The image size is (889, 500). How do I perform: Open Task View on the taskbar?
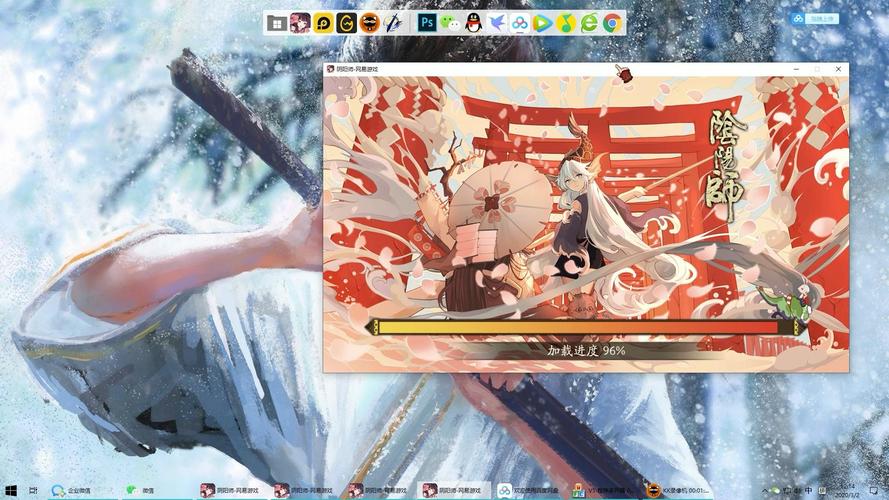pos(33,490)
